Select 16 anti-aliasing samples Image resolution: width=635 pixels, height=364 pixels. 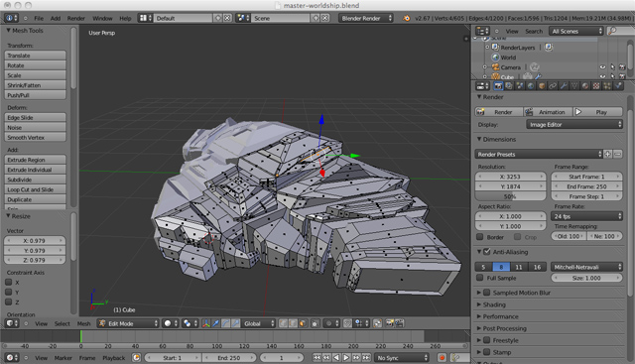point(537,267)
